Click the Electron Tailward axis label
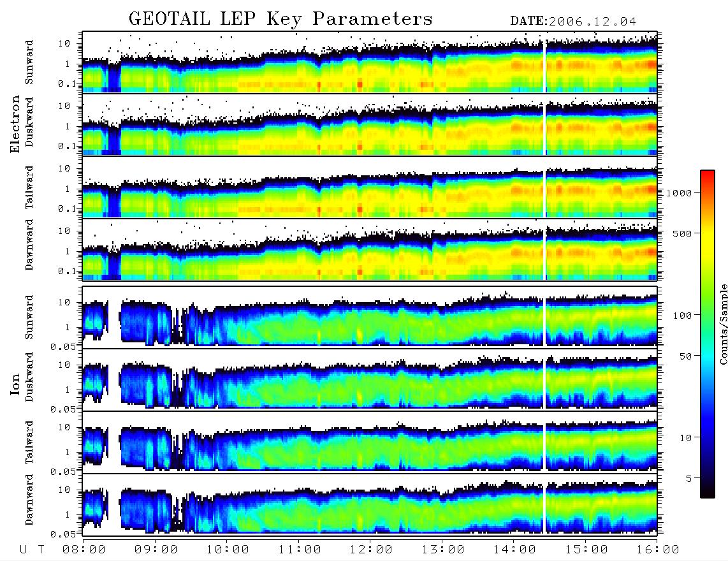Image resolution: width=728 pixels, height=561 pixels. [x=29, y=187]
